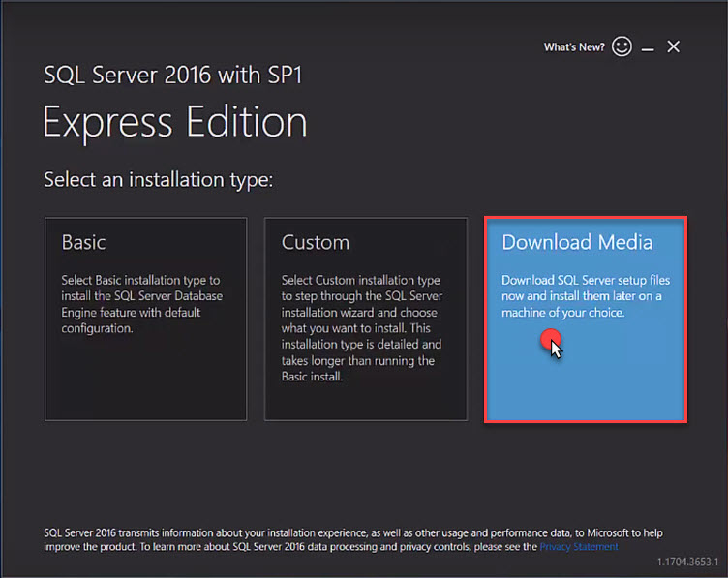Click the version number 1.1704.3653.1

(687, 562)
